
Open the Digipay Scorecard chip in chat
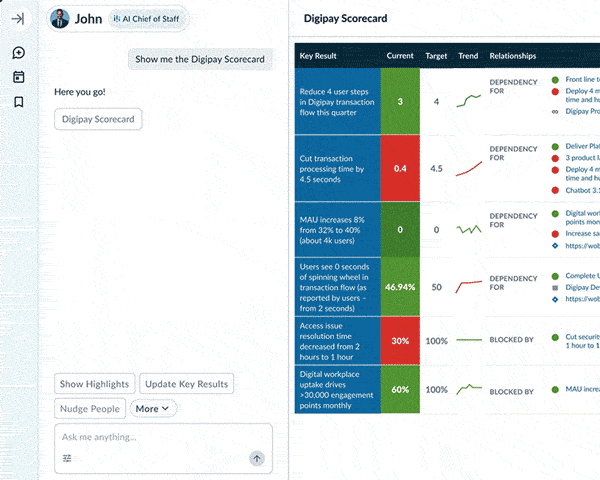pyautogui.click(x=98, y=119)
